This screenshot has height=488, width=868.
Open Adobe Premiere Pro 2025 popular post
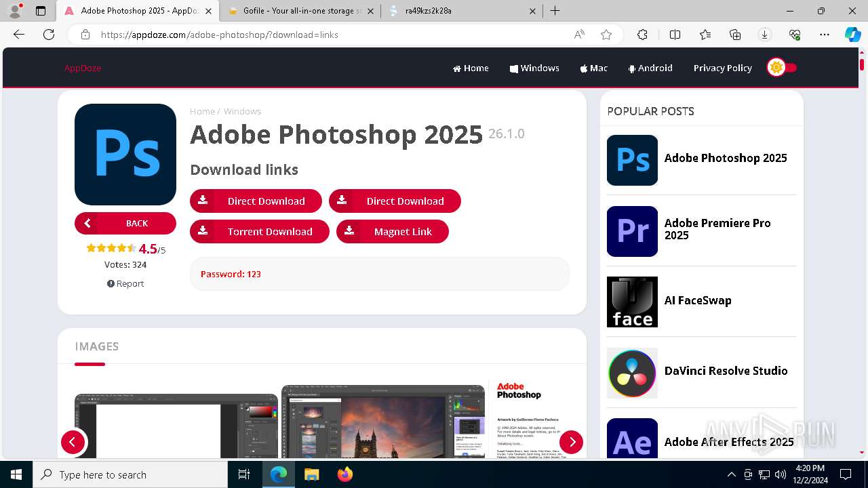[x=717, y=229]
